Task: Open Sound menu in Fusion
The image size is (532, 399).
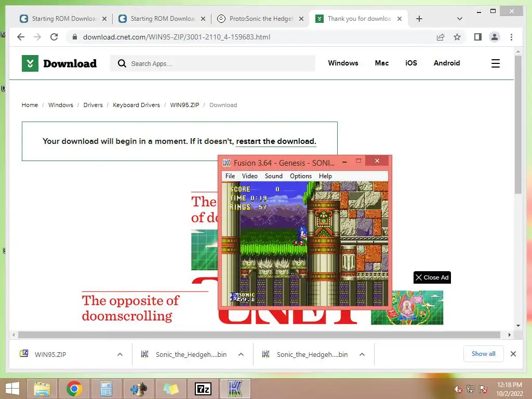Action: 273,176
